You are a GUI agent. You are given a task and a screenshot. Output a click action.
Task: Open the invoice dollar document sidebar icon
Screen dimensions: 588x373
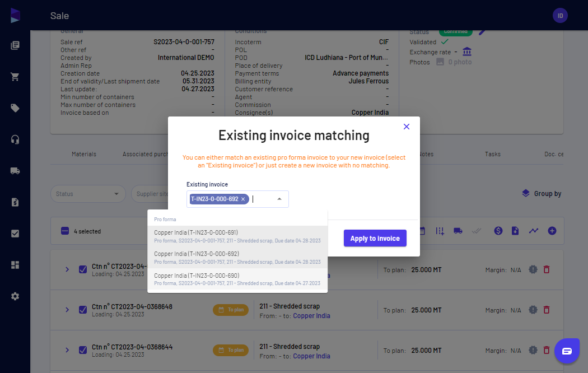coord(15,202)
